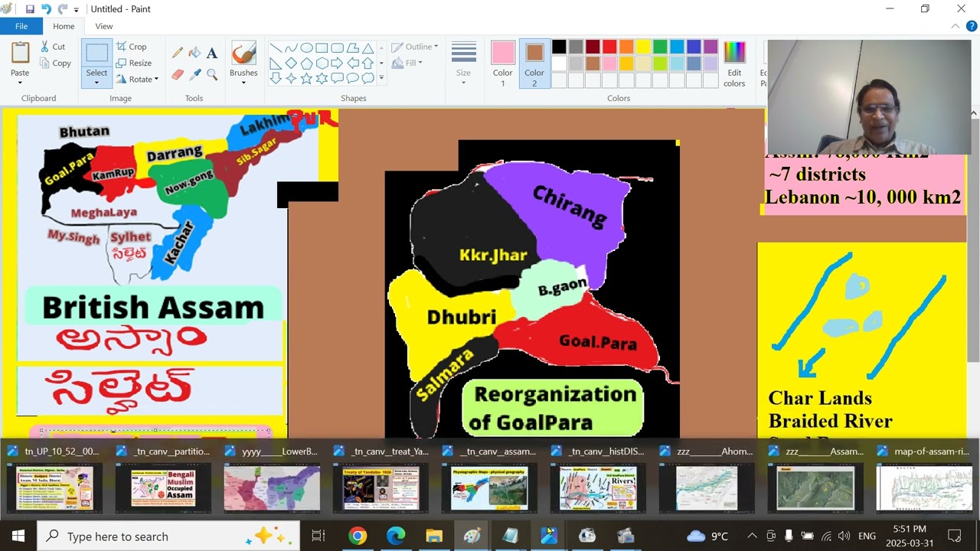Choose the Curve shape
The width and height of the screenshot is (980, 551).
click(x=291, y=47)
